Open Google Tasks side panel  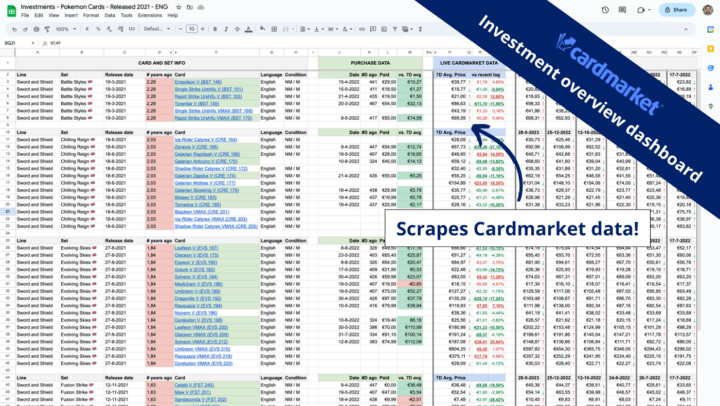tap(710, 68)
